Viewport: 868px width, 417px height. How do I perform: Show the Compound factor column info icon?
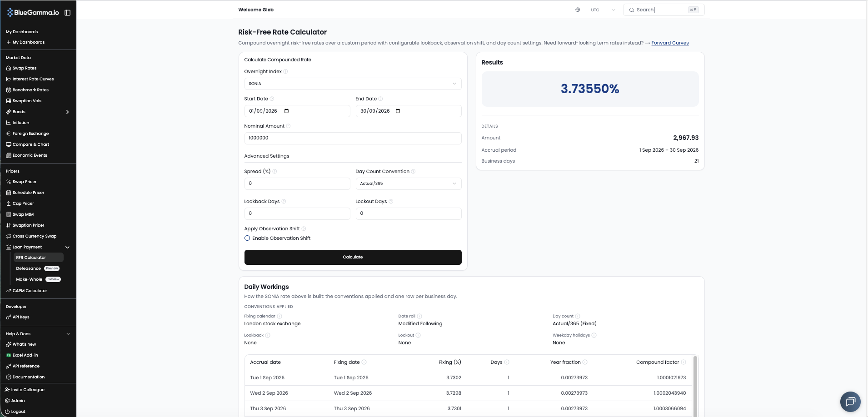[x=683, y=362]
